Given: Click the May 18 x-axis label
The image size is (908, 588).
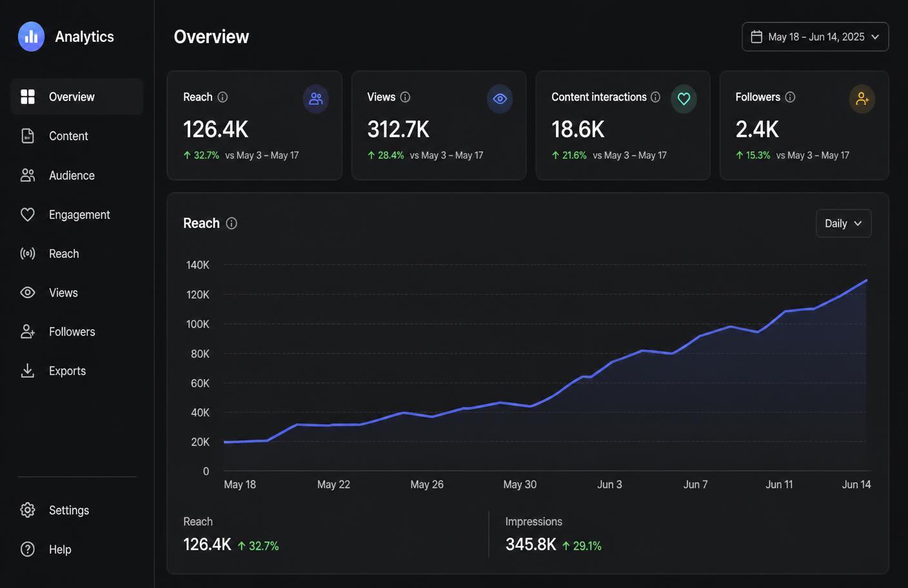Looking at the screenshot, I should click(x=240, y=484).
